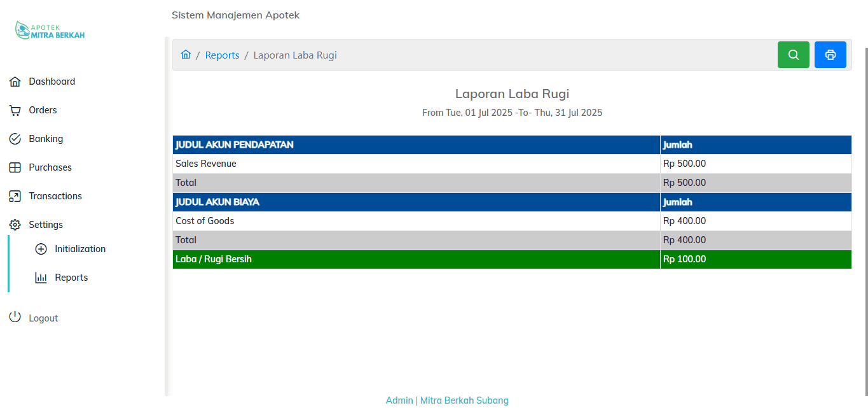
Task: Click the Settings gear icon
Action: [x=15, y=225]
